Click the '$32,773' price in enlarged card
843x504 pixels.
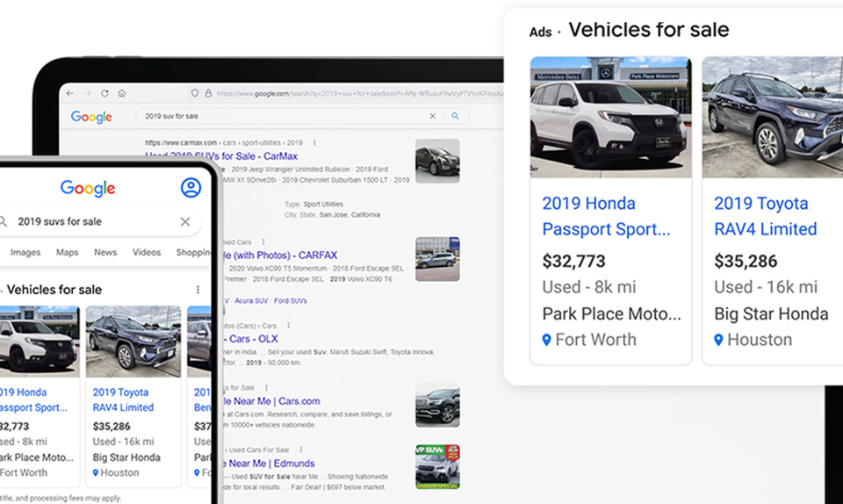coord(573,262)
